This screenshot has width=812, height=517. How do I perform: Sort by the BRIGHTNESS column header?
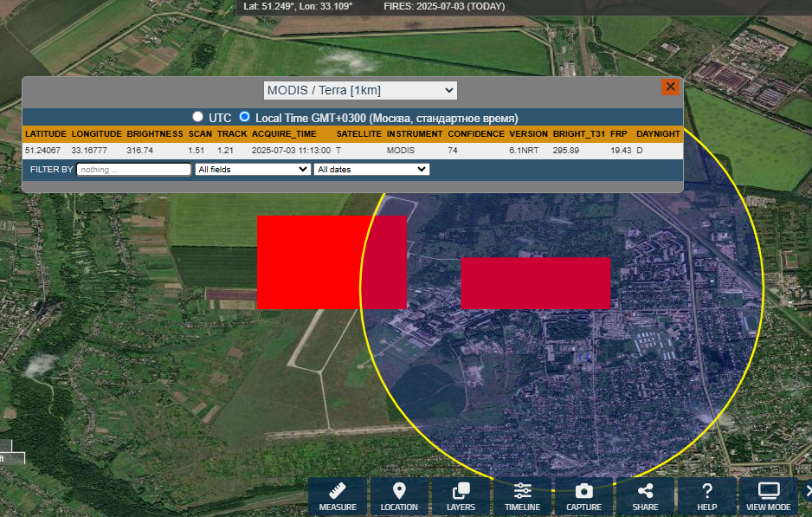click(155, 133)
